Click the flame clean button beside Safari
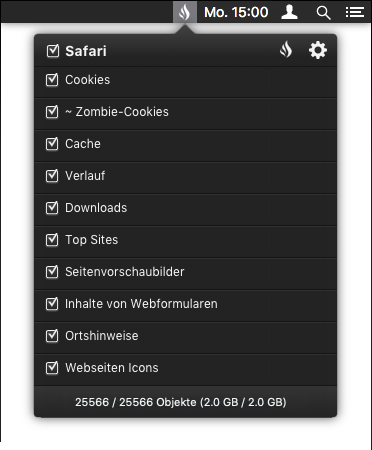This screenshot has width=372, height=450. 286,50
